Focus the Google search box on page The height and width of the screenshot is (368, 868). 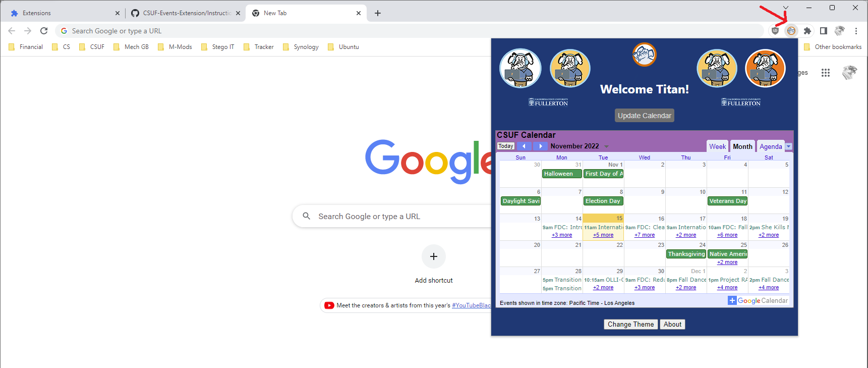[392, 216]
